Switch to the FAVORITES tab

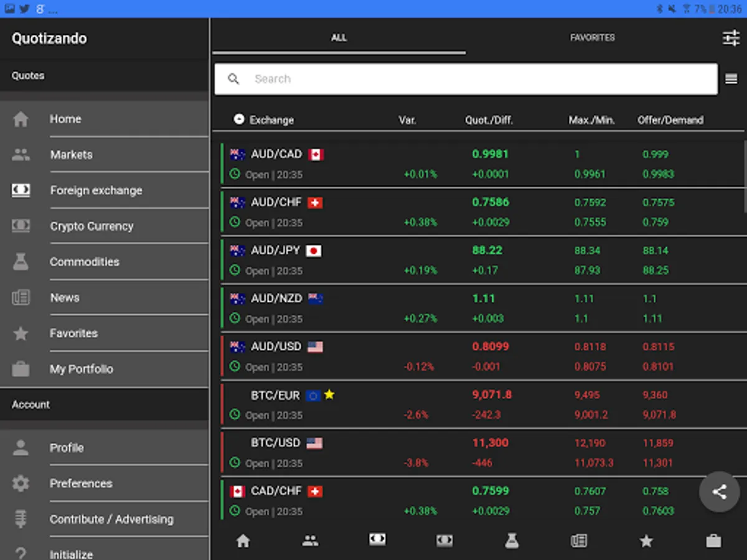coord(592,38)
